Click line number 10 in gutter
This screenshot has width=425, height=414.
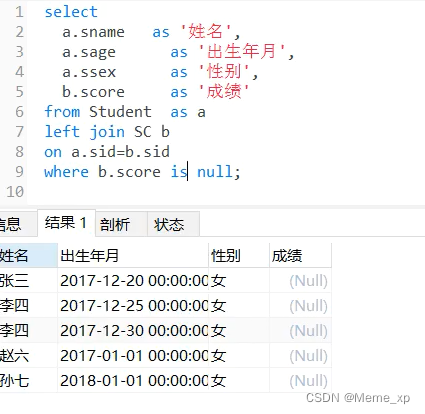click(15, 192)
